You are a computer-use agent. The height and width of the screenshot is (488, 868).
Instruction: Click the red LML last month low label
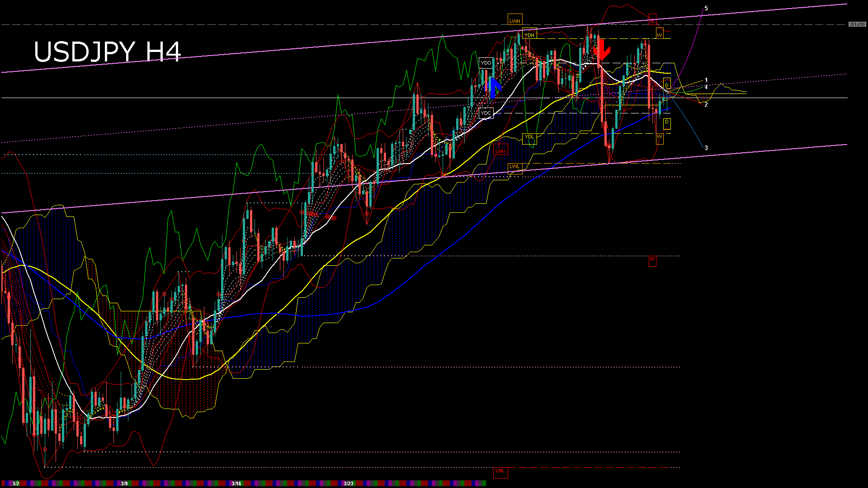[500, 471]
